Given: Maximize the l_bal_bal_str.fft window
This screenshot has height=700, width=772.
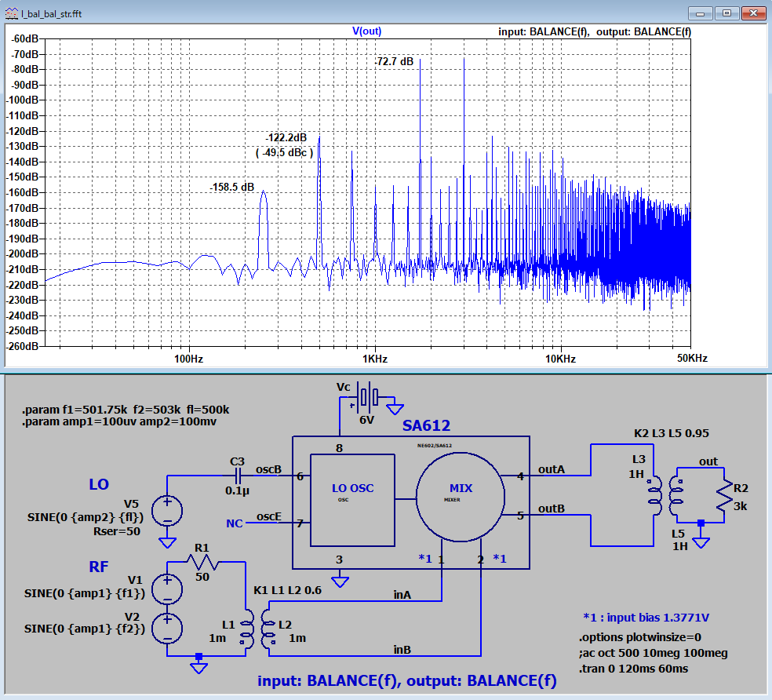Looking at the screenshot, I should pos(726,13).
